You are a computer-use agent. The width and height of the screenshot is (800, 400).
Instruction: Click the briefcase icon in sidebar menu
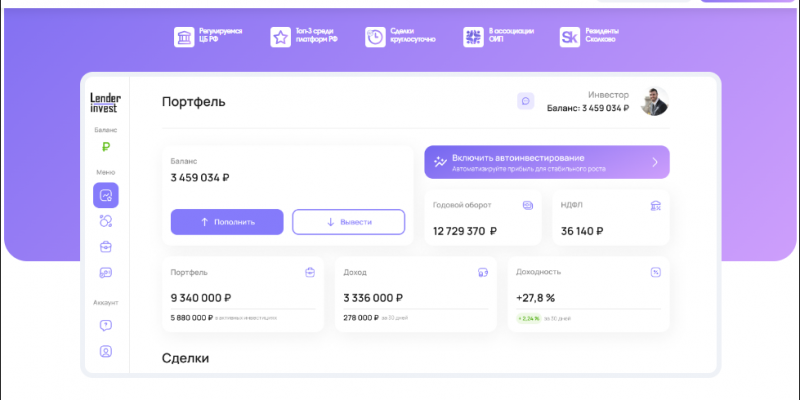point(105,247)
